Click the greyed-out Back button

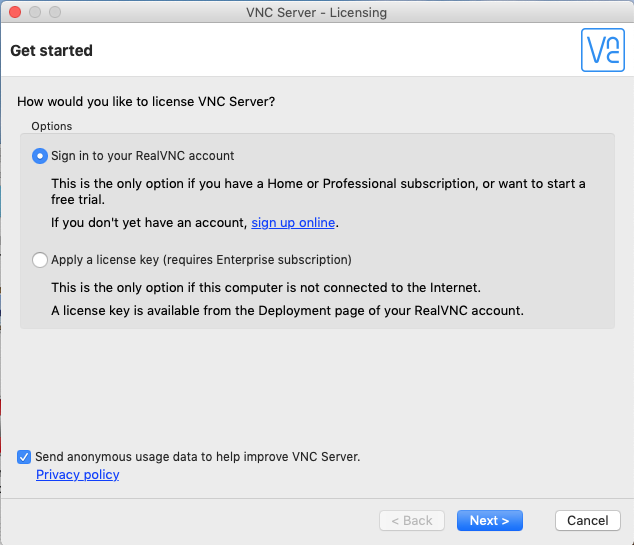(x=412, y=521)
